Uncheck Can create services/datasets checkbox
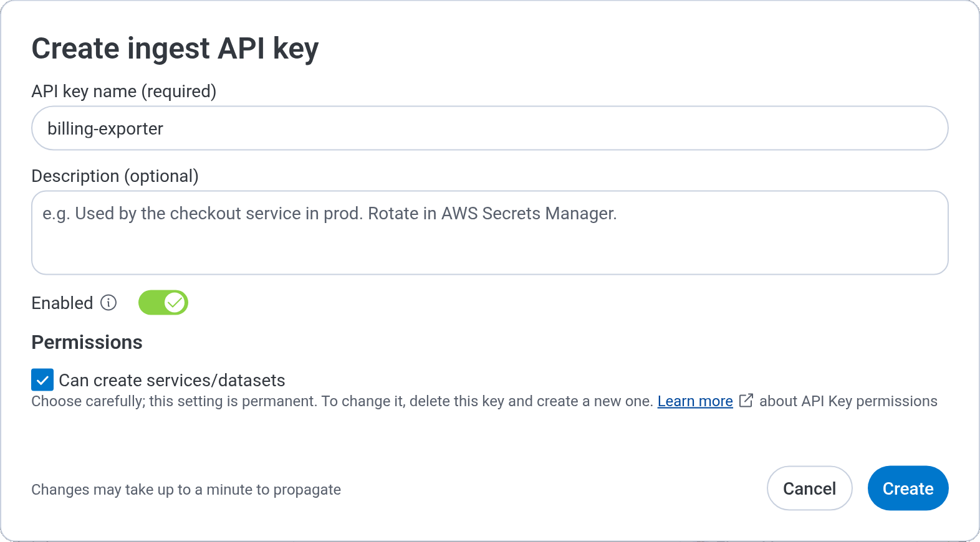Image resolution: width=980 pixels, height=542 pixels. 42,379
